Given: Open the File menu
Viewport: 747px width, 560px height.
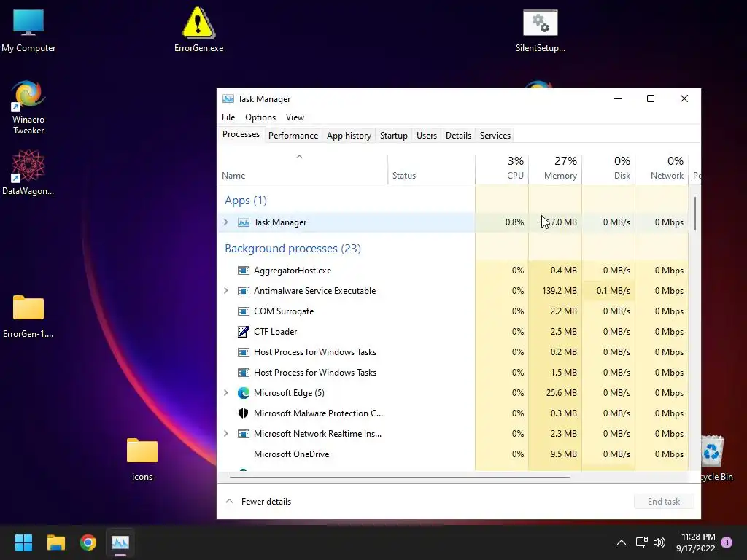Looking at the screenshot, I should [x=228, y=117].
